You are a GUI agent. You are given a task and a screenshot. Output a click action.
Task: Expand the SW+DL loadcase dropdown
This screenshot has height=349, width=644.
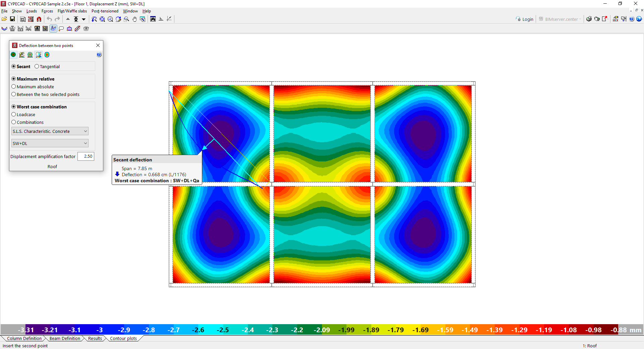click(x=50, y=143)
